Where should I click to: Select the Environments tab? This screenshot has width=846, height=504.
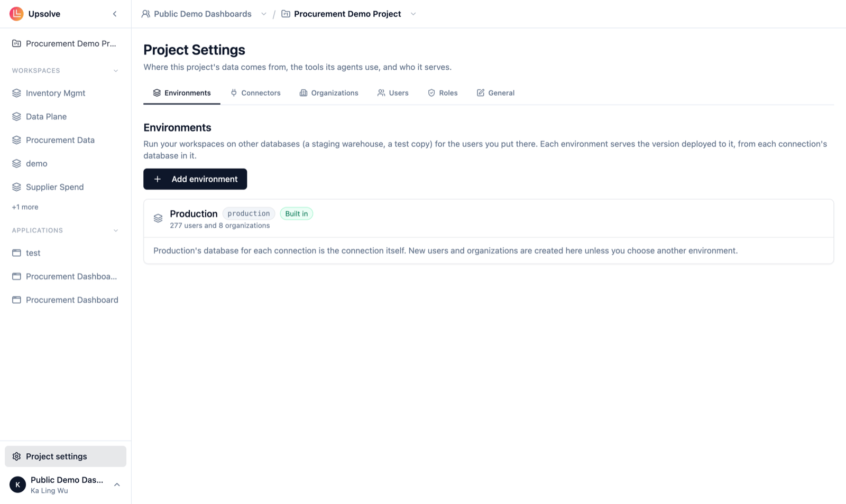182,93
